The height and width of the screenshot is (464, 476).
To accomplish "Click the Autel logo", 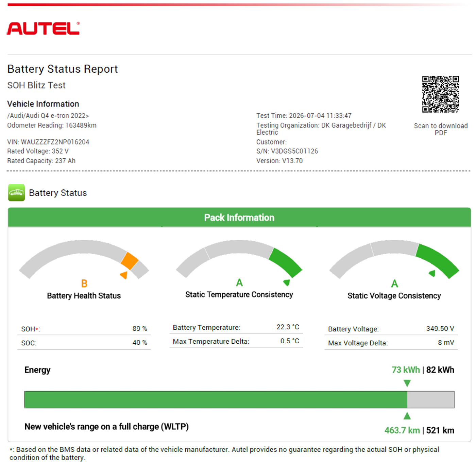I will 43,29.
